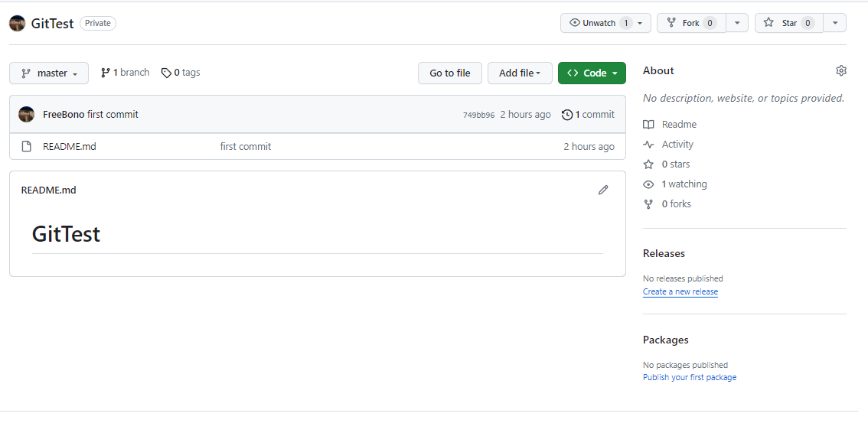Click the About heading in the sidebar
This screenshot has width=868, height=423.
pos(658,71)
